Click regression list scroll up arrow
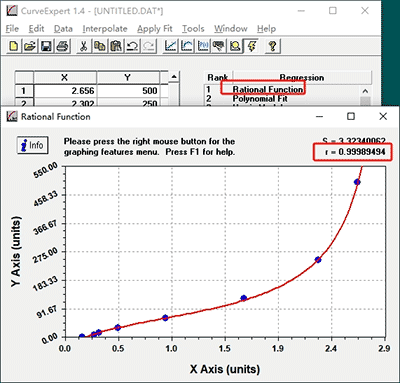Image resolution: width=400 pixels, height=383 pixels. click(x=365, y=91)
